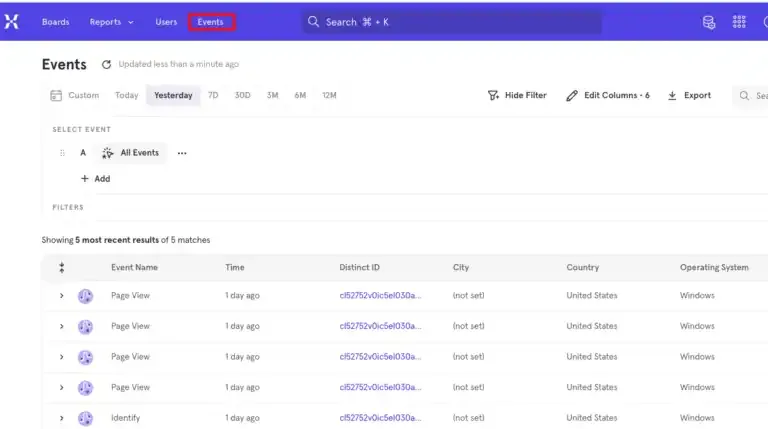Click the third Page View row avatar icon
The width and height of the screenshot is (768, 429).
[85, 357]
